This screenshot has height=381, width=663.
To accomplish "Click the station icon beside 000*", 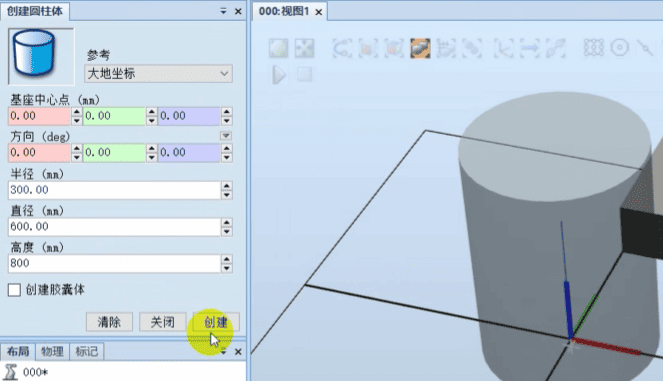I will tap(10, 372).
